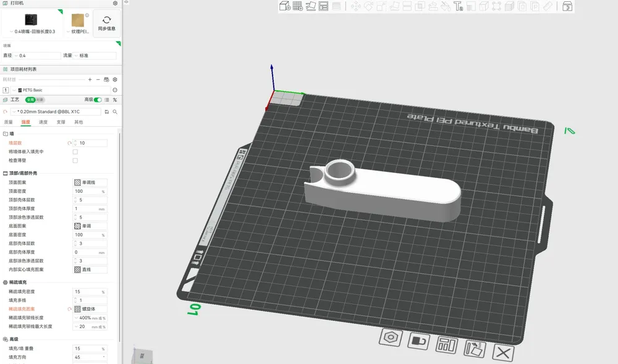Click the 顶部壳体层数 stepper arrows
Image resolution: width=618 pixels, height=364 pixels.
coord(75,200)
